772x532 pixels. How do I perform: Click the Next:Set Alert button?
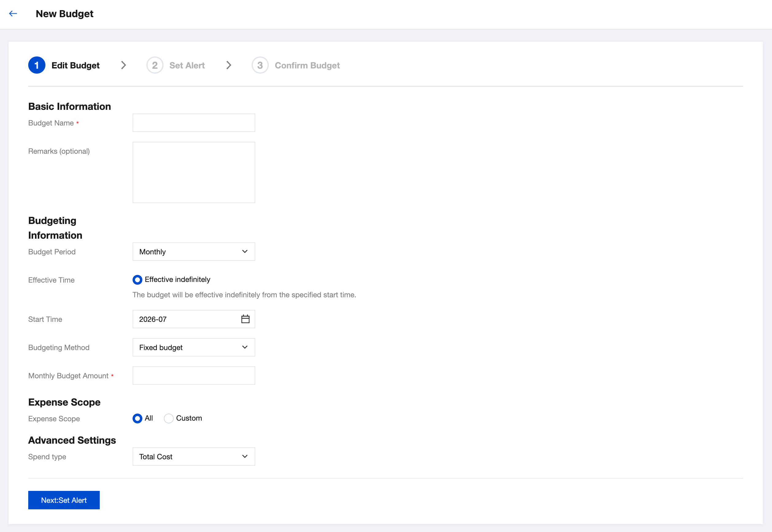point(64,500)
